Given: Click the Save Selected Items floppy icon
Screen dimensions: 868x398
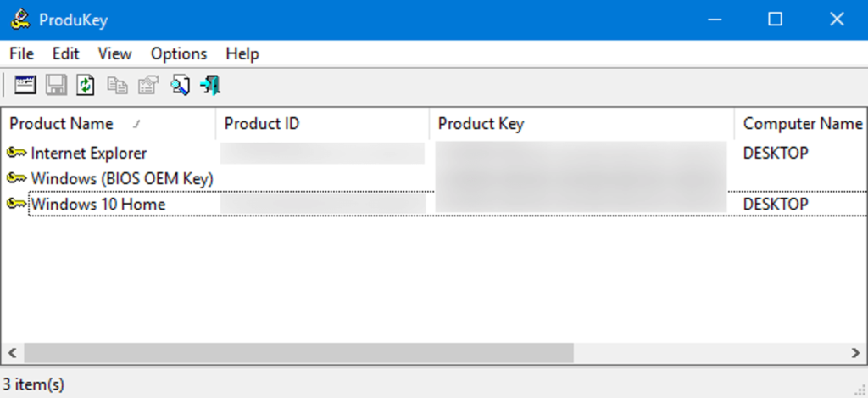Looking at the screenshot, I should click(56, 85).
